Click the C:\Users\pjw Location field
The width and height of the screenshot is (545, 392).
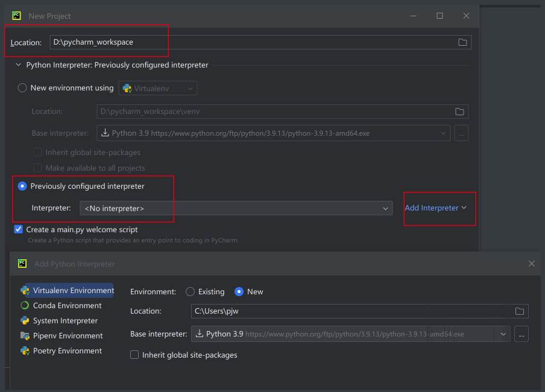[x=360, y=311]
